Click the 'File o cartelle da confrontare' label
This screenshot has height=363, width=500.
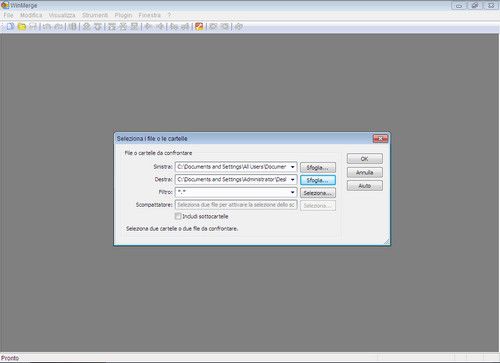click(x=158, y=153)
